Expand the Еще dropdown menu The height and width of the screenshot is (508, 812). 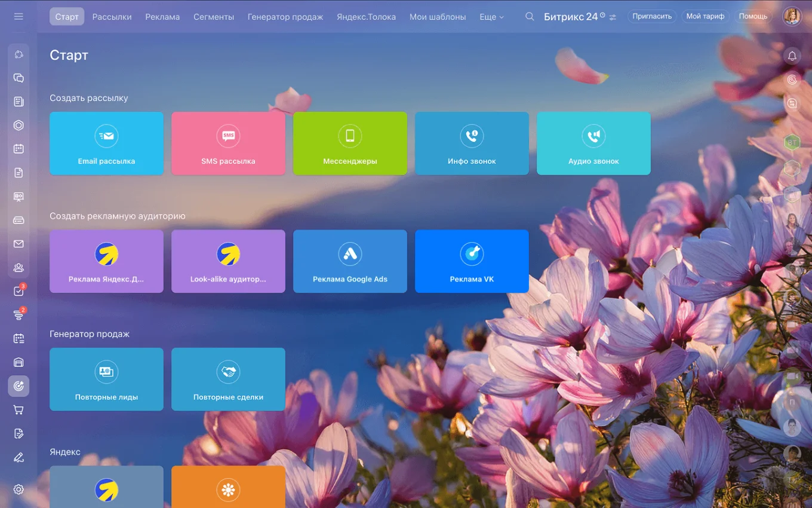(x=491, y=17)
